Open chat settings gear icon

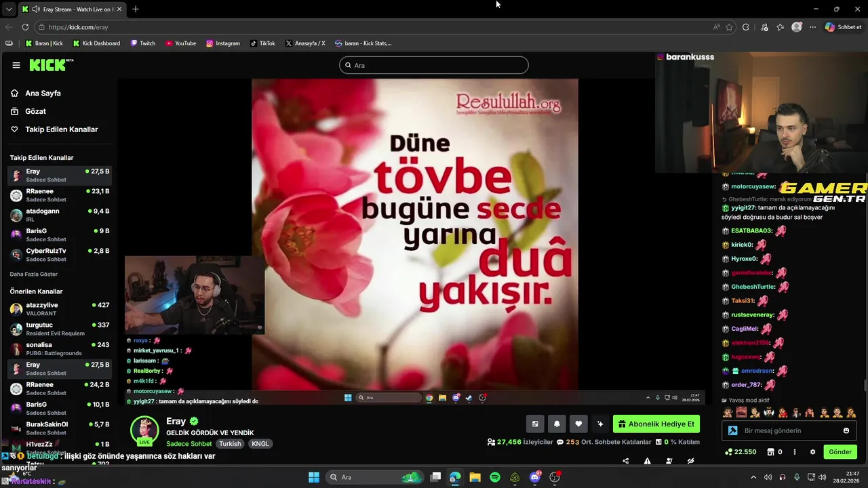pos(812,452)
